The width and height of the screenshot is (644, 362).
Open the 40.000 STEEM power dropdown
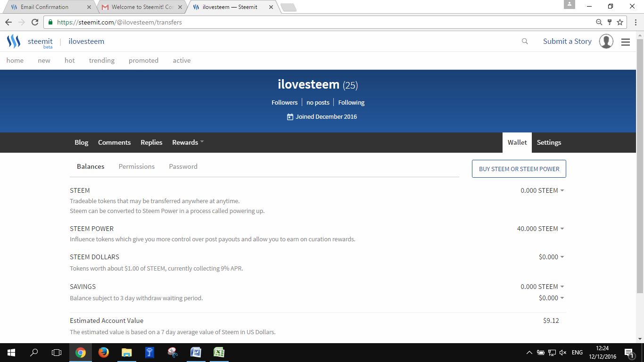540,229
